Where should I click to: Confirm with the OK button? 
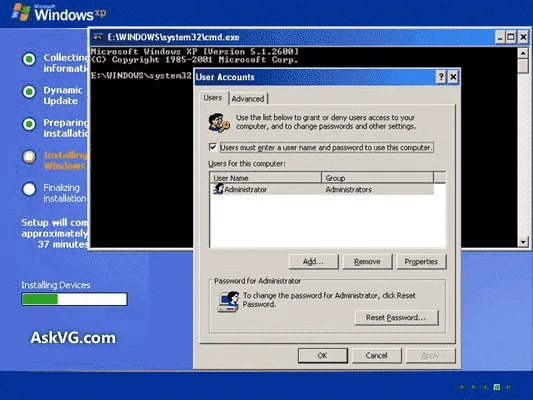(x=323, y=355)
